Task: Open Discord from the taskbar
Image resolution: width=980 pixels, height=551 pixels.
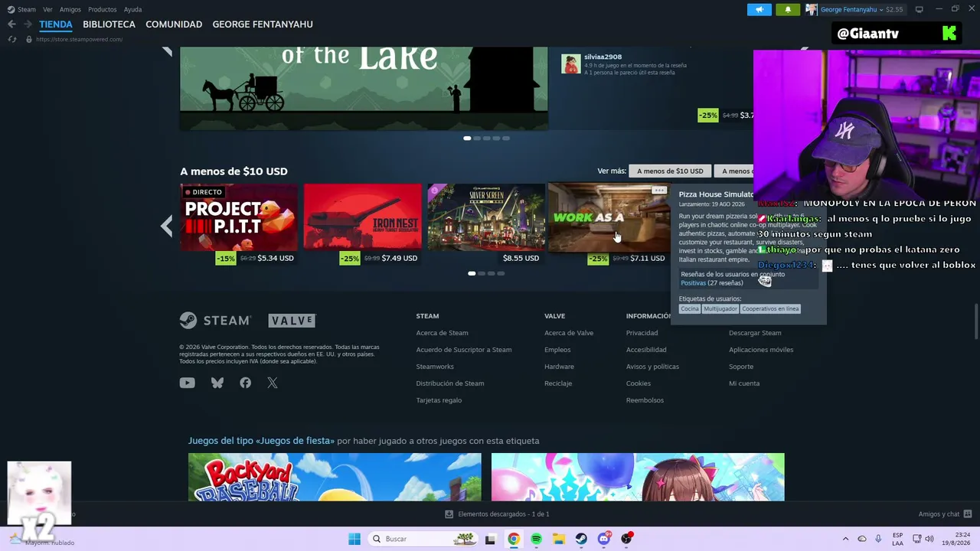Action: [604, 539]
